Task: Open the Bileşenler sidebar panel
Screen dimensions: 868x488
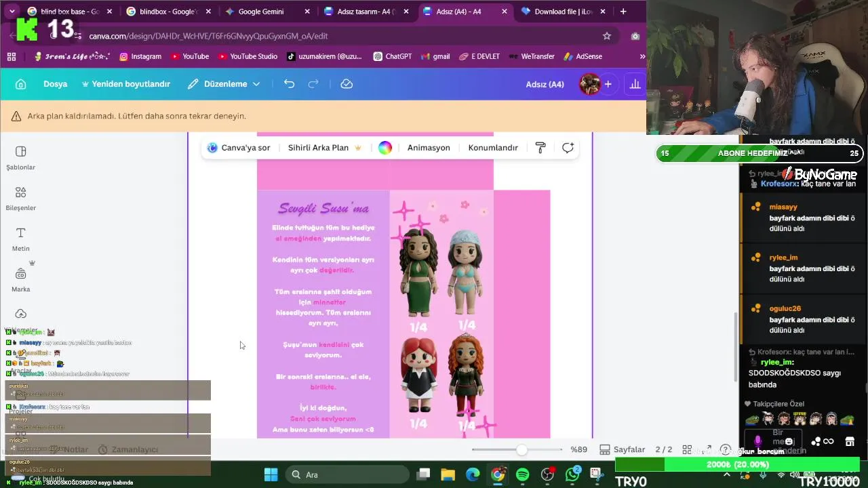Action: [21, 199]
